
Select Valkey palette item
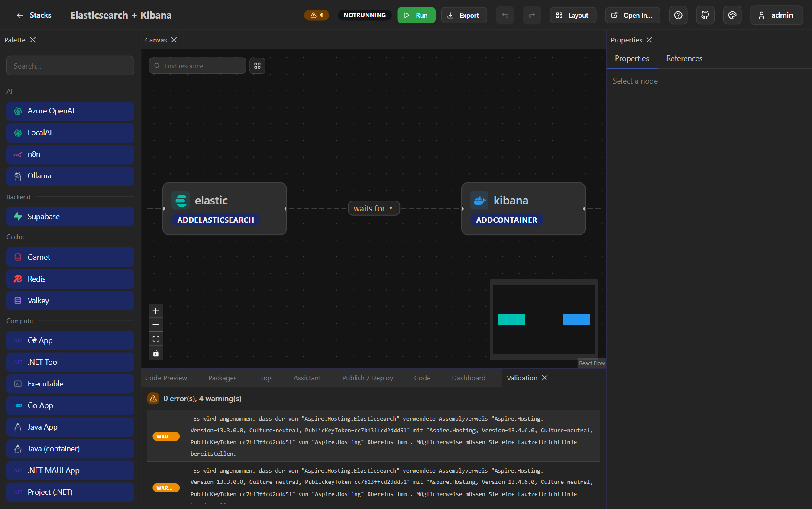pos(70,301)
